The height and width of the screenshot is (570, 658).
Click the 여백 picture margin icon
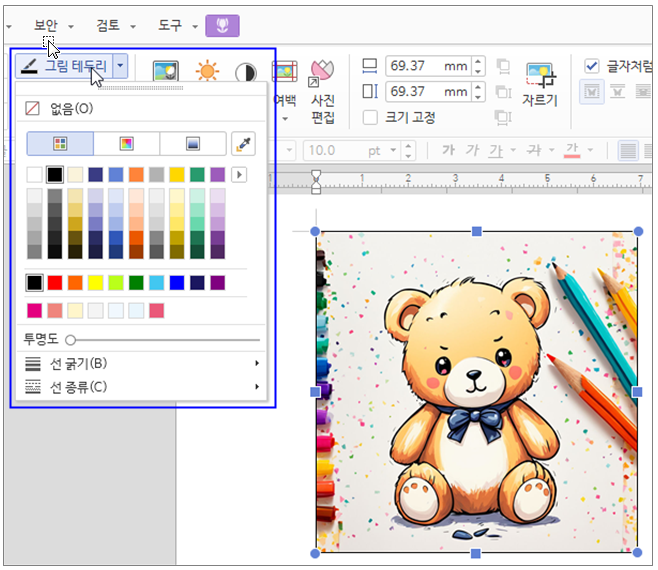(285, 71)
